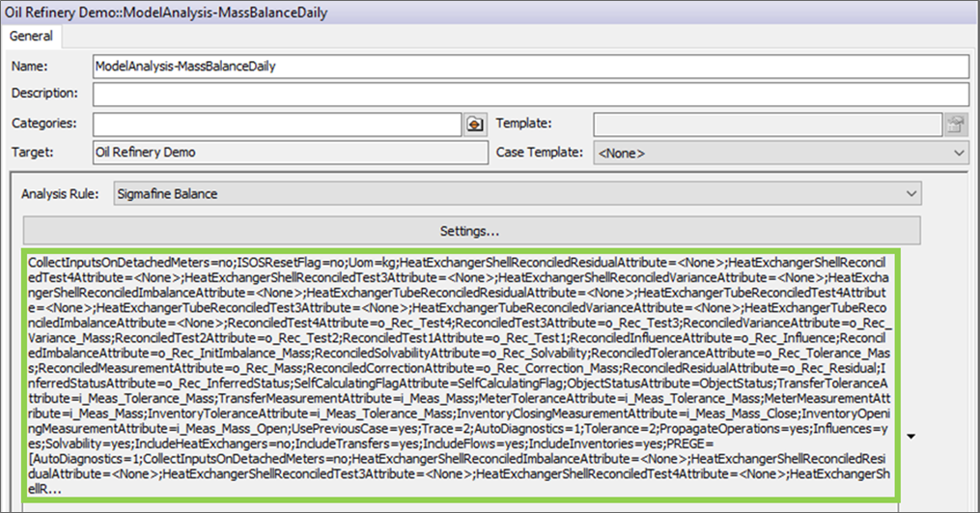This screenshot has height=513, width=980.
Task: Click the Analysis Rule label
Action: (60, 194)
